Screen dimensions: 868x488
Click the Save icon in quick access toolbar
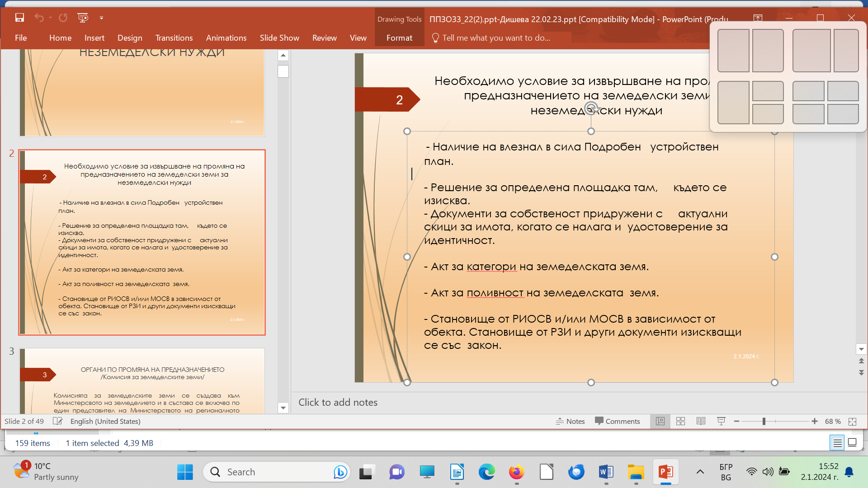pyautogui.click(x=19, y=18)
